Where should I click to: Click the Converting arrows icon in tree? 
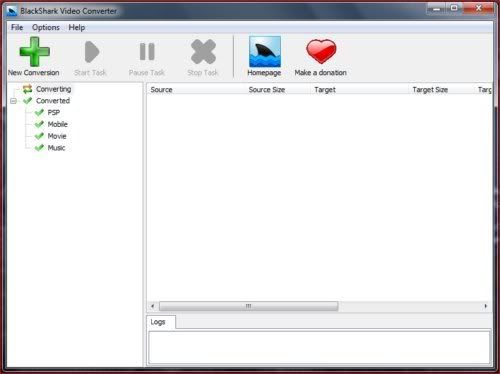pyautogui.click(x=27, y=89)
